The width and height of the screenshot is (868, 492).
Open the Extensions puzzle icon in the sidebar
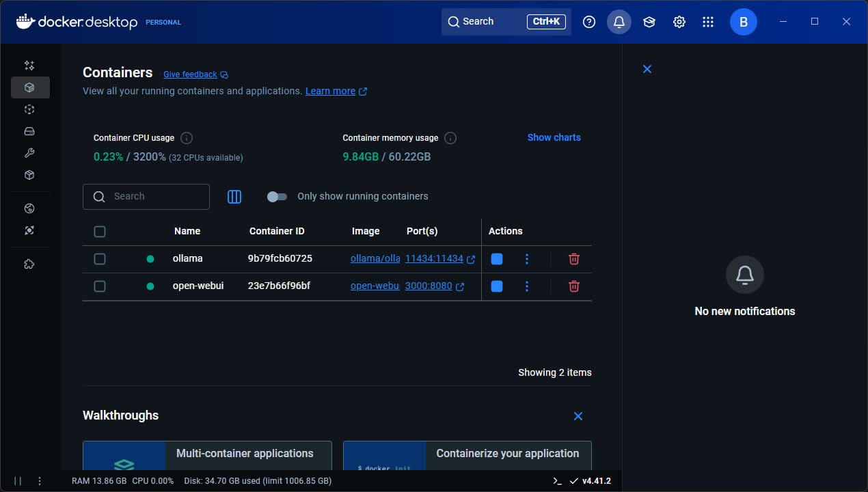tap(29, 264)
